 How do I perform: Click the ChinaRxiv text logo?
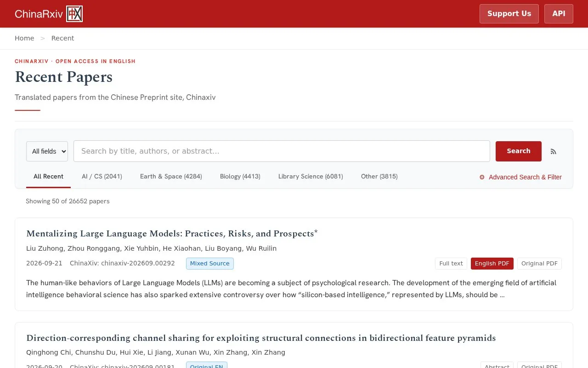click(x=39, y=14)
